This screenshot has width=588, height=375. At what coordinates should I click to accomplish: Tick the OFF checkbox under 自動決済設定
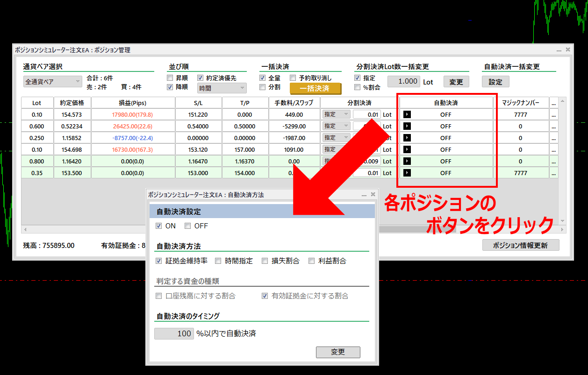tap(187, 226)
